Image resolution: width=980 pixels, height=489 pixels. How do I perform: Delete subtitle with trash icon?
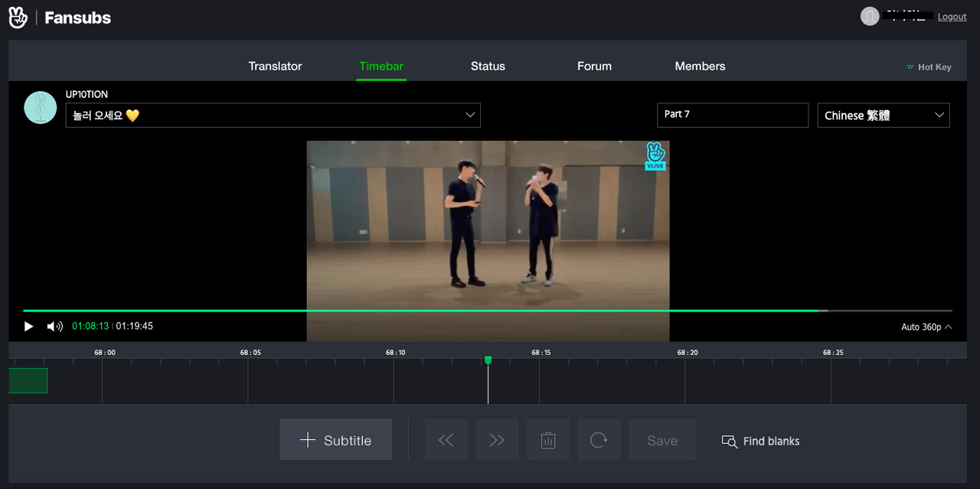(x=548, y=440)
